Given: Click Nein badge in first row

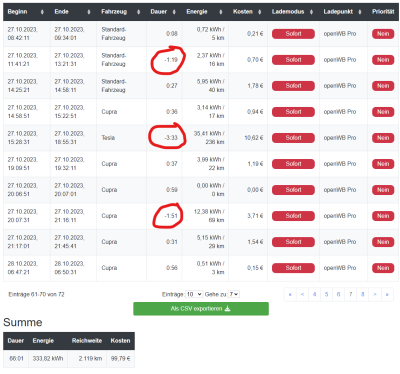Looking at the screenshot, I should pos(383,34).
